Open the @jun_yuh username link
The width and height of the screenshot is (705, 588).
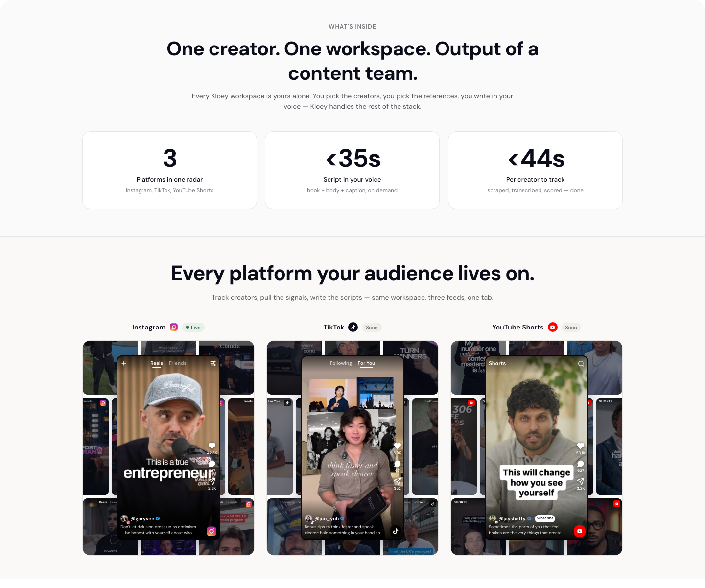point(327,519)
